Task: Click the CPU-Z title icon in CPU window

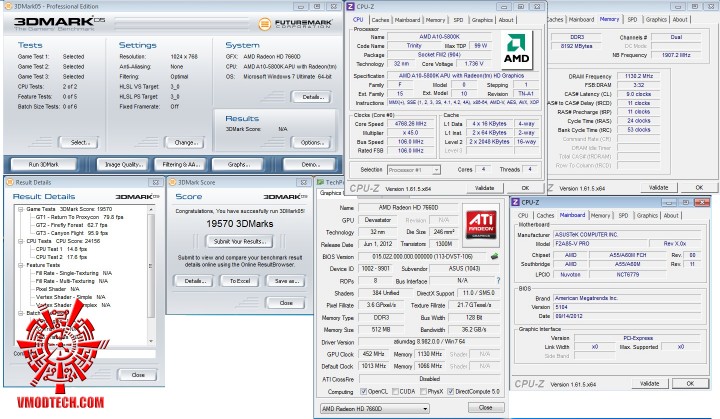Action: [350, 6]
